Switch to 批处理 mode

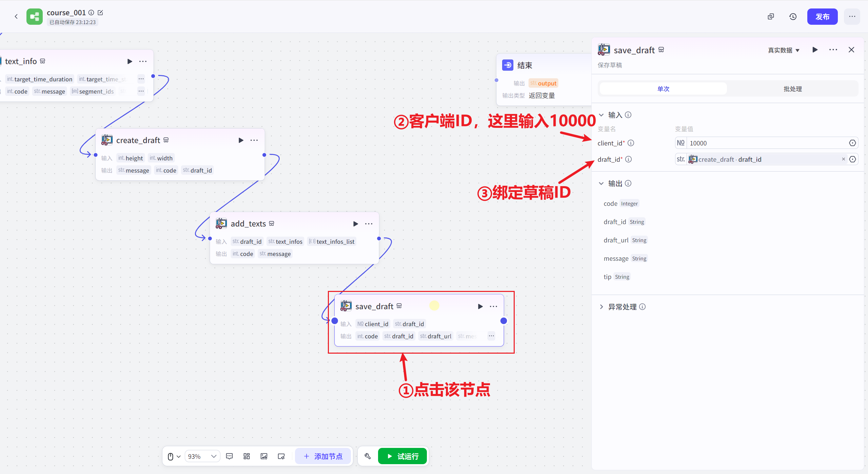click(x=792, y=88)
